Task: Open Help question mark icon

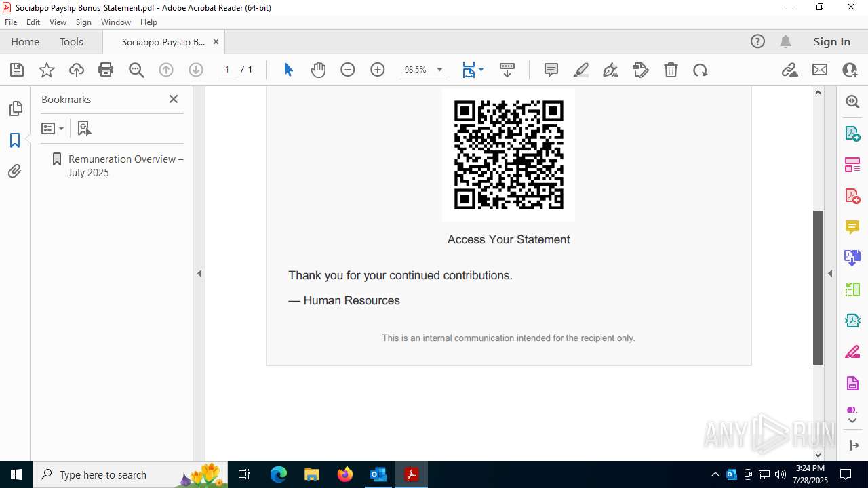Action: (x=757, y=41)
